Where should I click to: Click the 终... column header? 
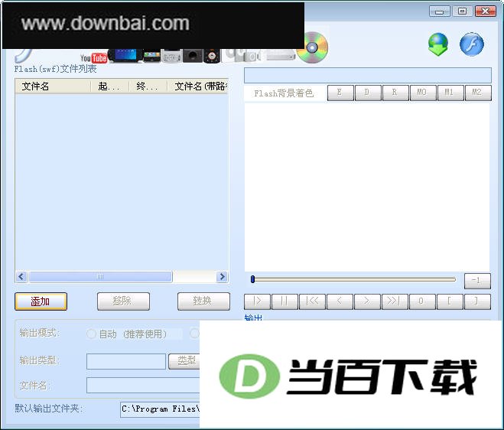[148, 86]
